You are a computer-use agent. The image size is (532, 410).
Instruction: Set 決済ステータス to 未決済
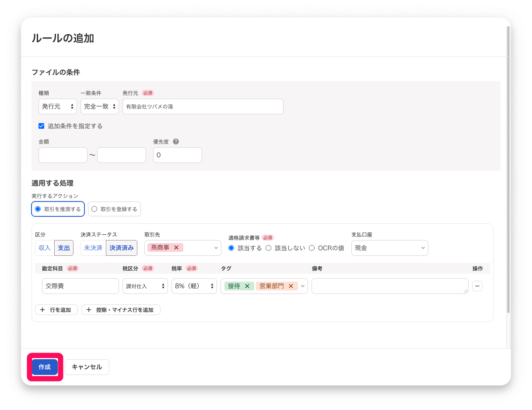(x=93, y=248)
